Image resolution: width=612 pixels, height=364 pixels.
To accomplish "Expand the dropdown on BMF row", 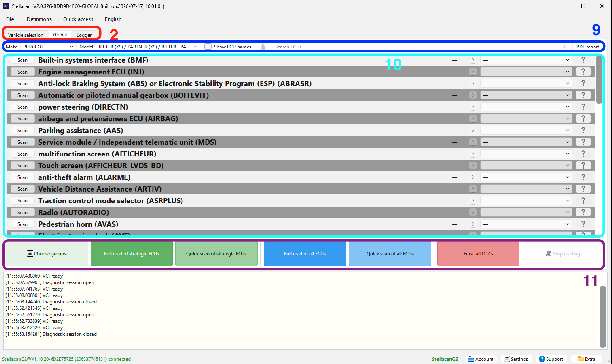I will [526, 60].
